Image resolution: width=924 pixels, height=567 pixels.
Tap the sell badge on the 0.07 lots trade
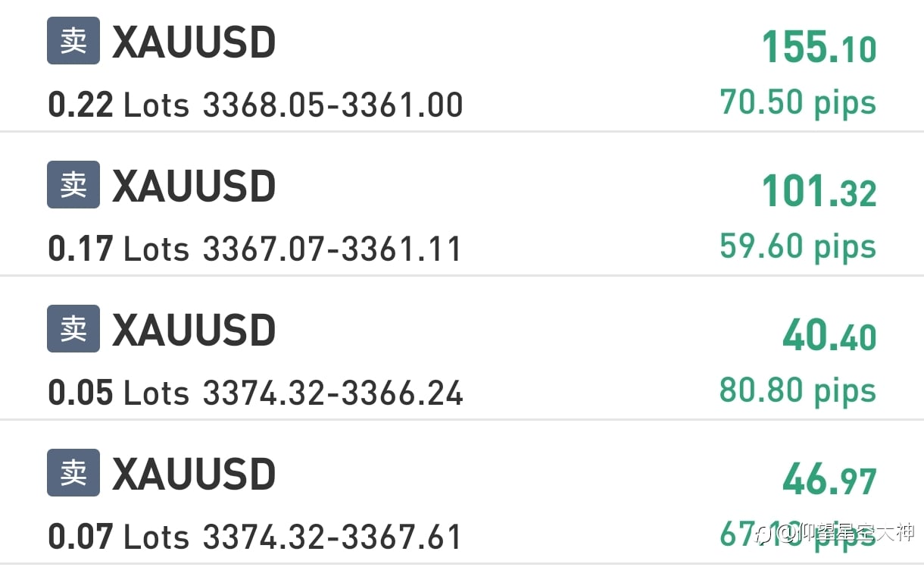click(73, 472)
